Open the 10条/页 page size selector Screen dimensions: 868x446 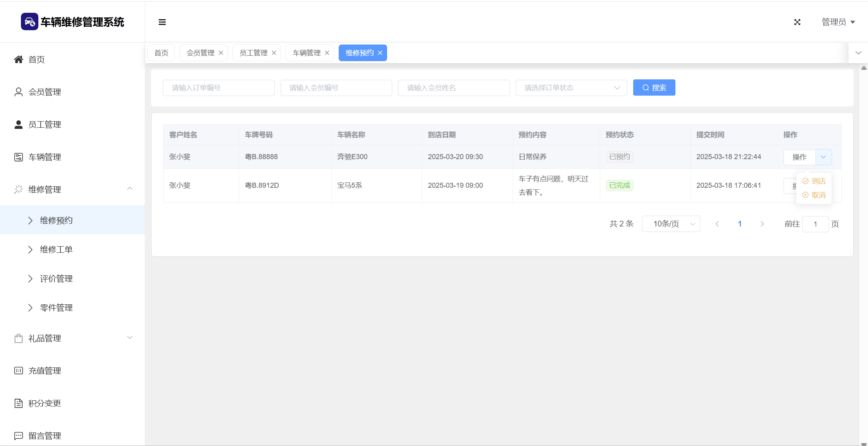[x=671, y=224]
